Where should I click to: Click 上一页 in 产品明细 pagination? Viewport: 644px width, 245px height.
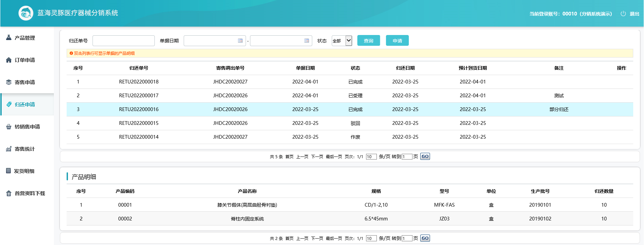pos(302,239)
